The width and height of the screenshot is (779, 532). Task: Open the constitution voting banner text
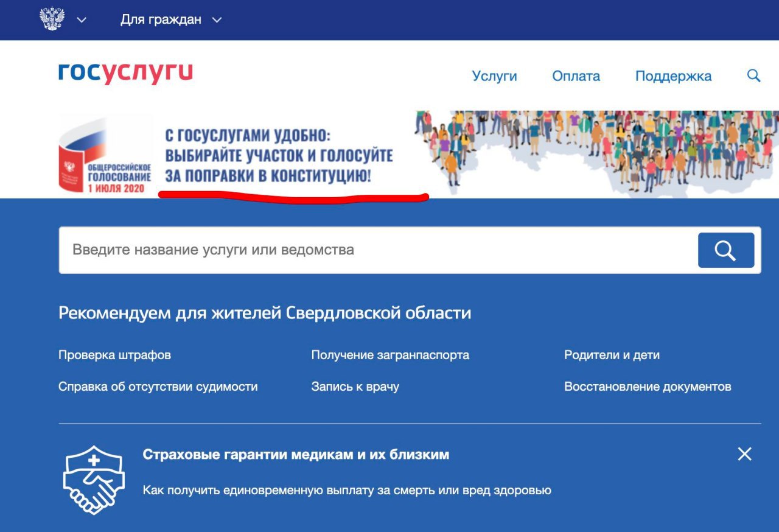279,156
